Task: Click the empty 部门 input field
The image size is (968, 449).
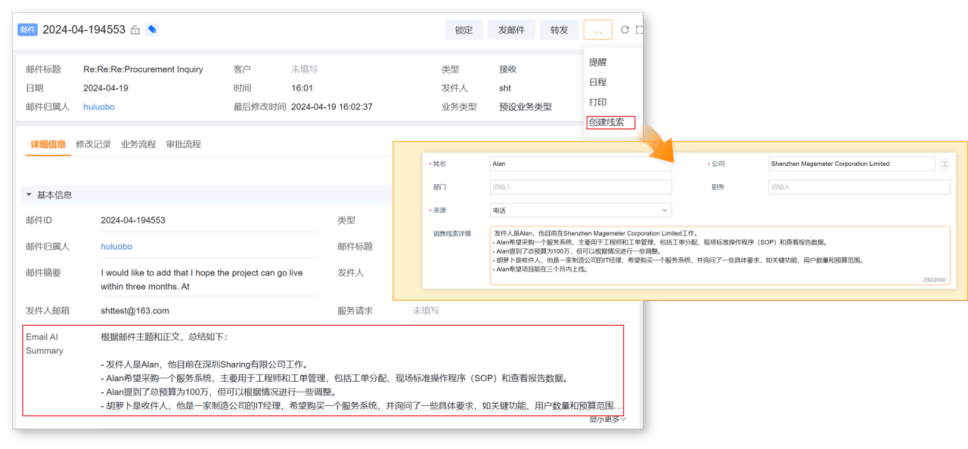Action: coord(580,187)
